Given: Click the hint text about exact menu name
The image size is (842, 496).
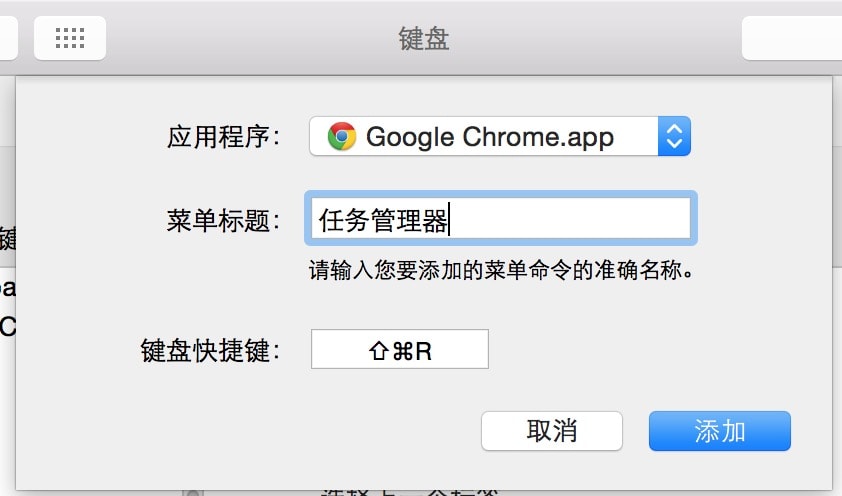Looking at the screenshot, I should 500,270.
